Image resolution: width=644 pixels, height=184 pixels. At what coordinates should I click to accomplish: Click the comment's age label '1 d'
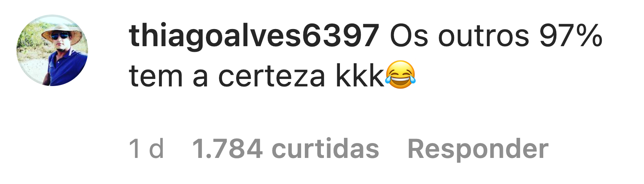[146, 149]
